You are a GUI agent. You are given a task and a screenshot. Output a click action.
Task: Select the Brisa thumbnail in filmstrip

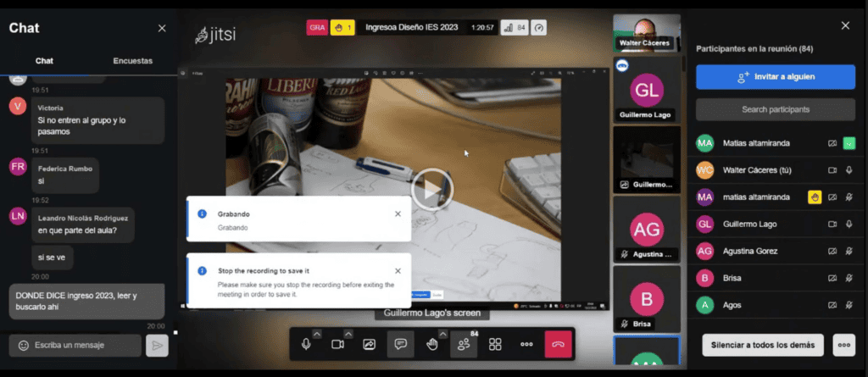click(x=647, y=299)
